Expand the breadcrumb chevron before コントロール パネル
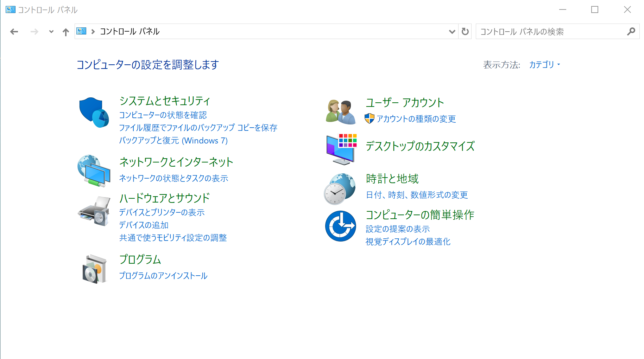This screenshot has width=644, height=359. point(93,32)
